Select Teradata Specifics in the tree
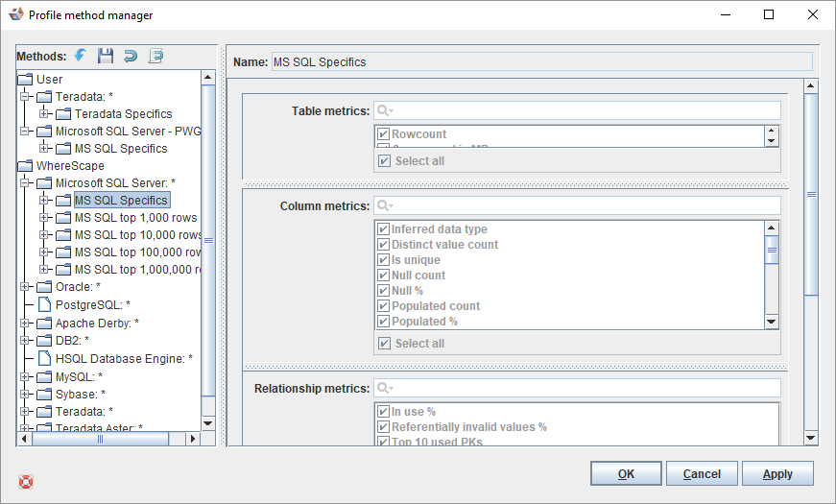The image size is (836, 504). pos(123,114)
